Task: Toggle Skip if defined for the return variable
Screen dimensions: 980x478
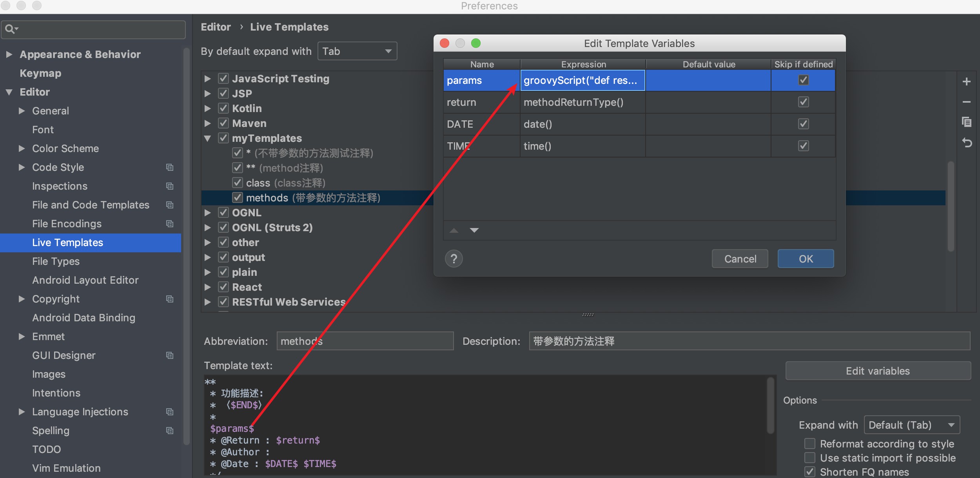Action: click(x=803, y=102)
